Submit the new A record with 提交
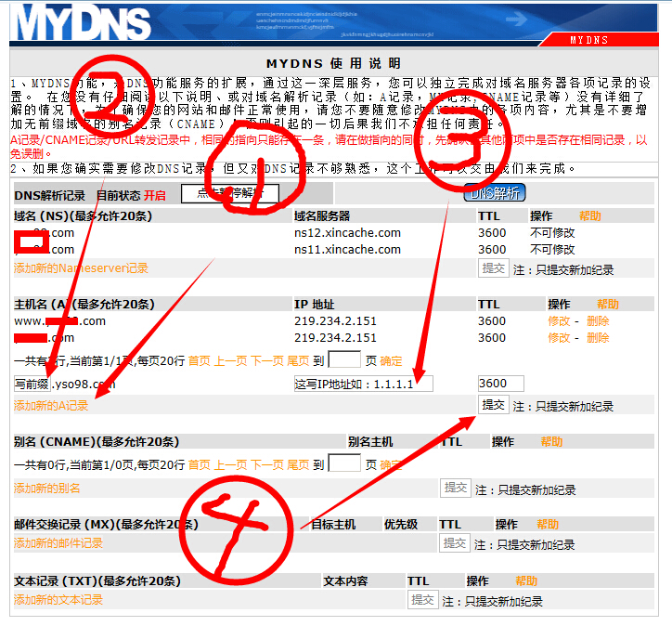 point(493,405)
